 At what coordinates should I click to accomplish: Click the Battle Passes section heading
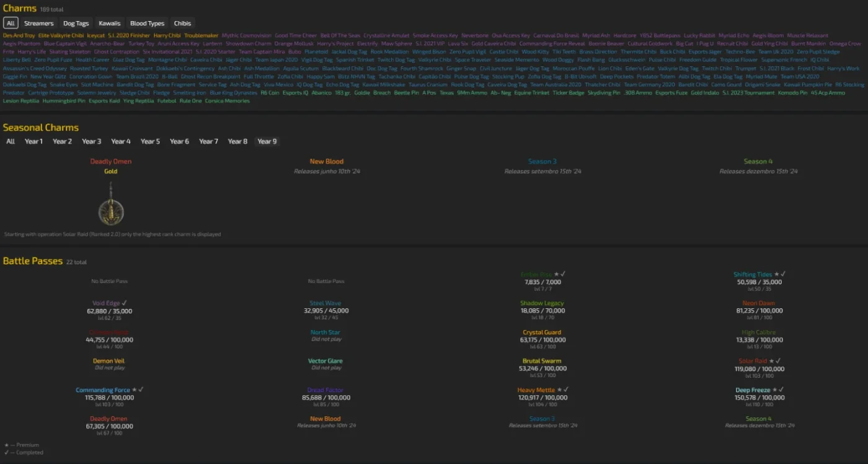tap(33, 261)
